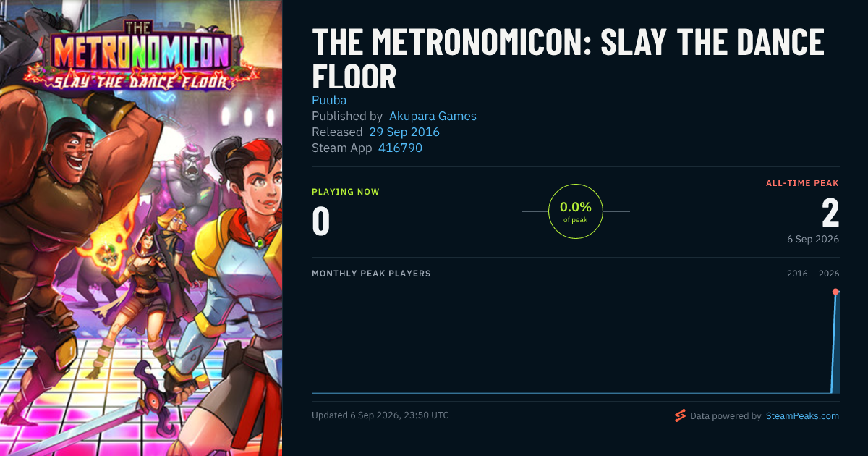
Task: Click the All-Time Peak label
Action: tap(803, 183)
